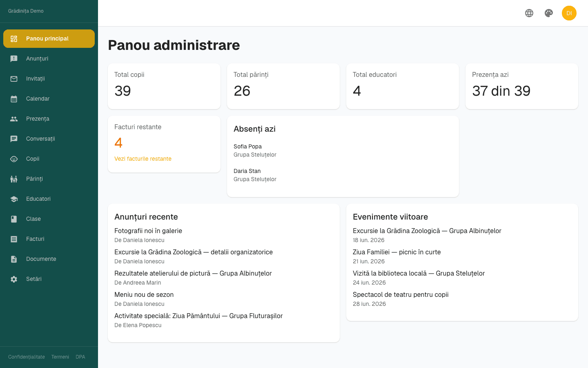
Task: Go to Documente section
Action: click(x=49, y=259)
